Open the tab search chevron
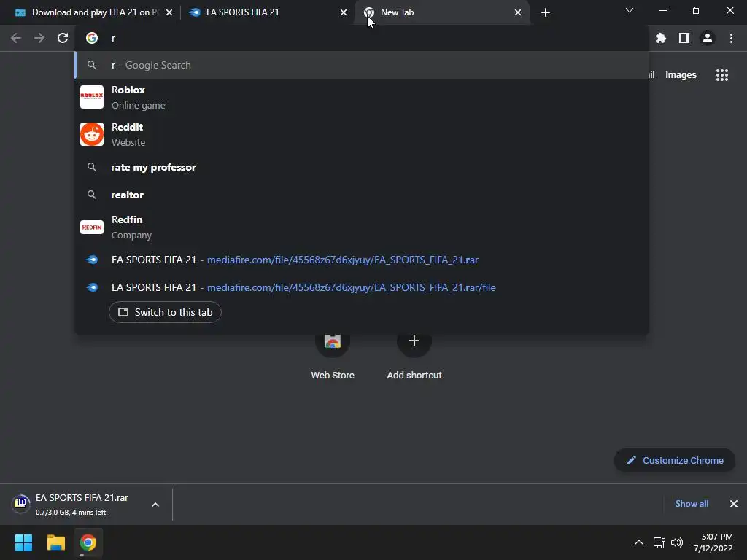Screen dimensions: 747x560 [630, 10]
